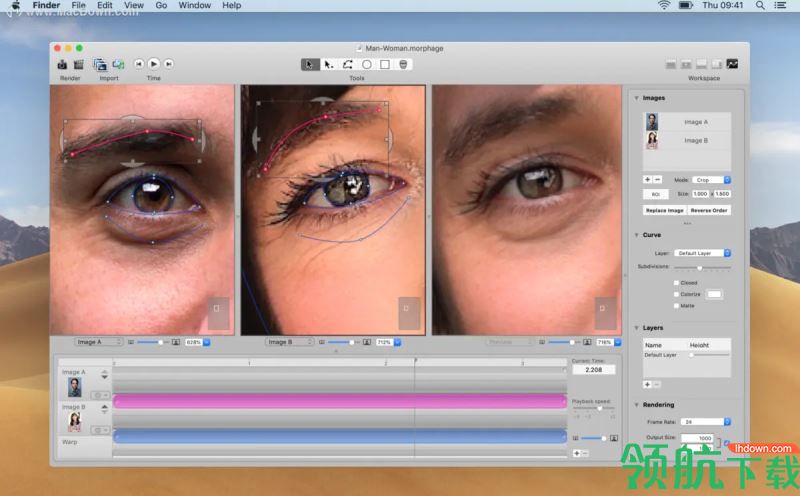Choose the second workspace layout icon
The width and height of the screenshot is (800, 496).
[x=686, y=64]
